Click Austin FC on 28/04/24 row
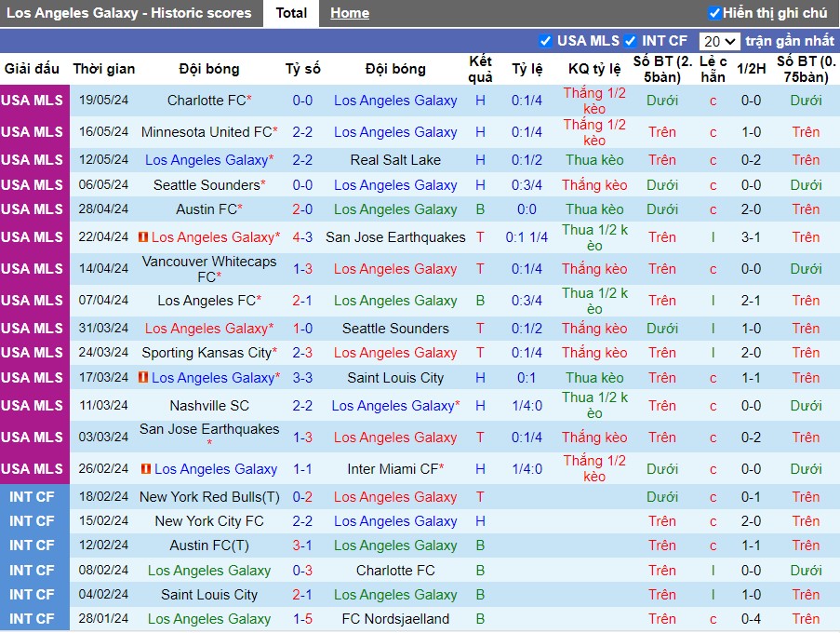 point(207,209)
